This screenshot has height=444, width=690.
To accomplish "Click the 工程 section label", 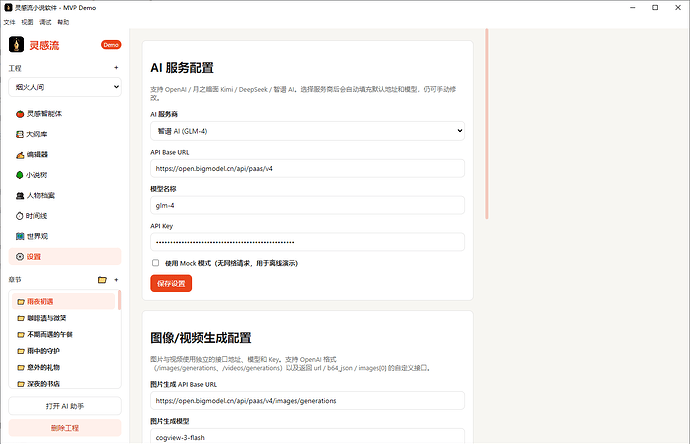I will pos(15,68).
